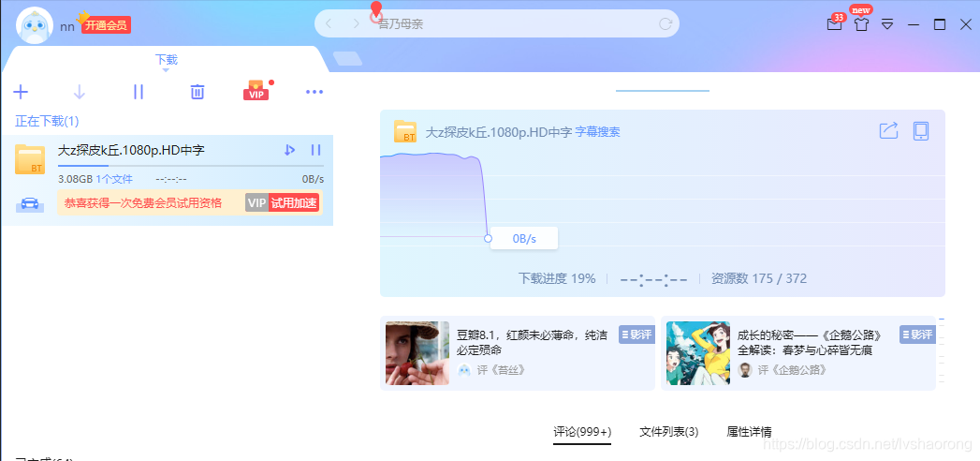
Task: Open the blank new tab beside 下载
Action: click(x=347, y=59)
